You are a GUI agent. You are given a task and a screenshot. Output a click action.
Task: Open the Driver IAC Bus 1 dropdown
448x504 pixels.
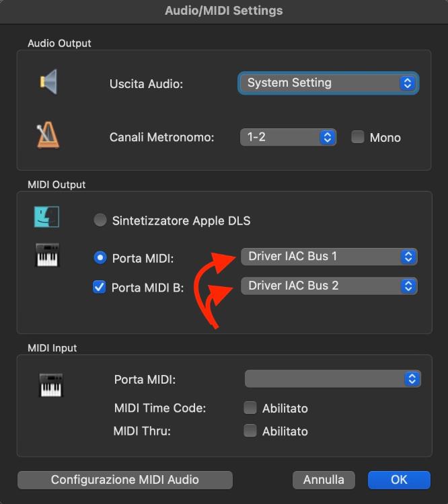329,257
